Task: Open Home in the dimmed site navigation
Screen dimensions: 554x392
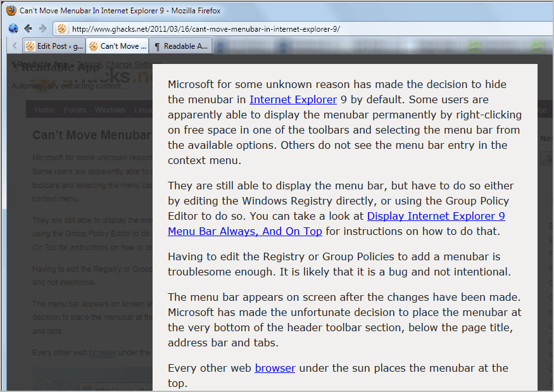Action: (45, 110)
